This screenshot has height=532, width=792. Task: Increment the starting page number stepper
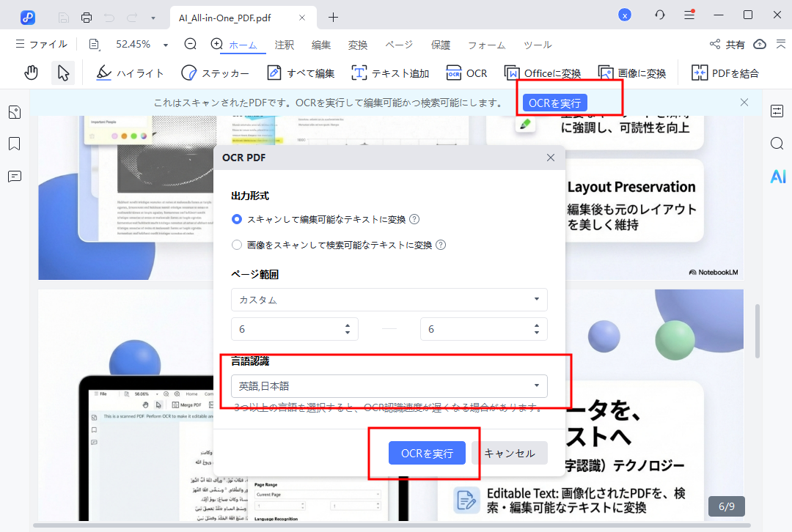[x=349, y=325]
